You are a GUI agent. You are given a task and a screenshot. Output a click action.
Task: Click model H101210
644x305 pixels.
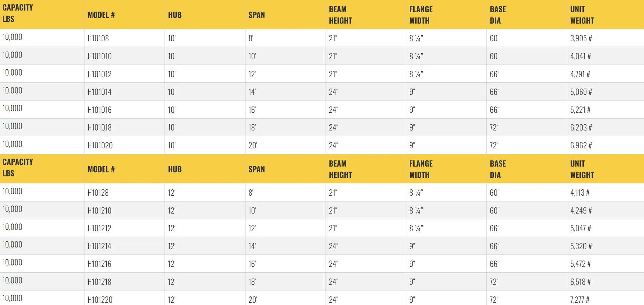99,210
